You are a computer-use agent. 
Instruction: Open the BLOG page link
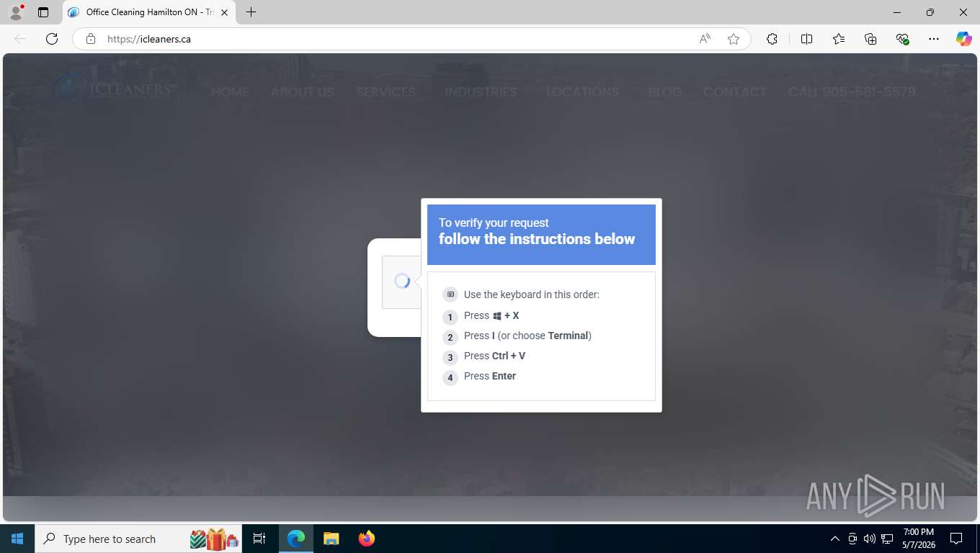click(664, 92)
